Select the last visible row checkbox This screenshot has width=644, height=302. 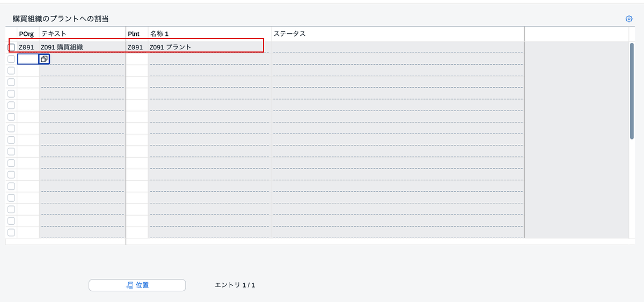(x=11, y=232)
